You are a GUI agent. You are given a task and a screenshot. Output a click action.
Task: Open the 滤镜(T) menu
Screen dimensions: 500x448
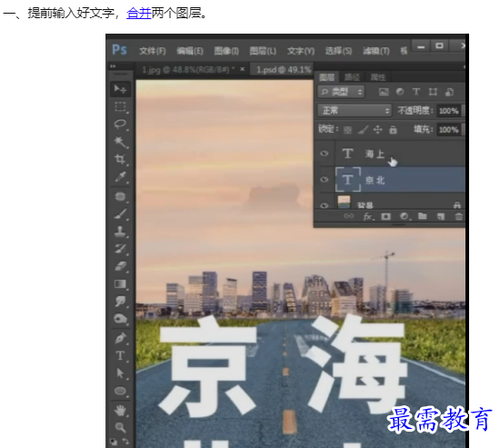tap(376, 51)
